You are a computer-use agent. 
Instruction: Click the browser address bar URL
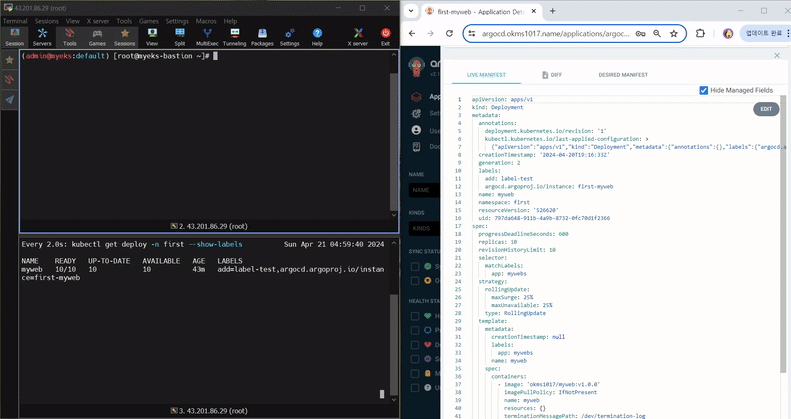point(555,34)
